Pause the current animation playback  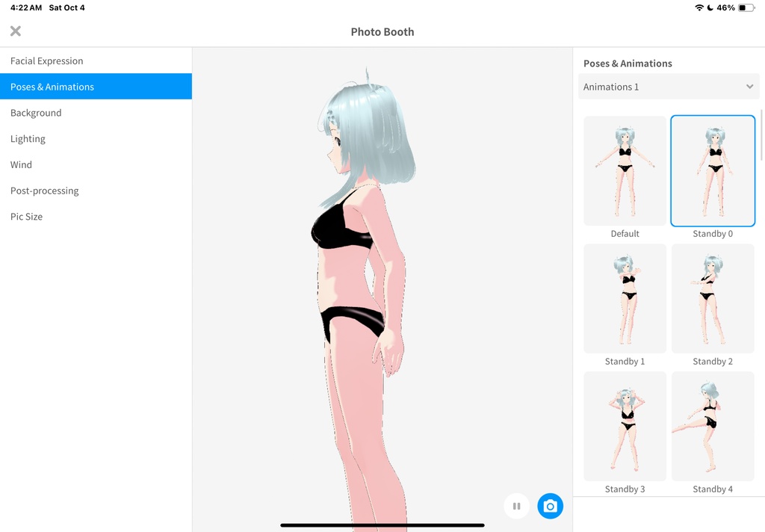(516, 506)
